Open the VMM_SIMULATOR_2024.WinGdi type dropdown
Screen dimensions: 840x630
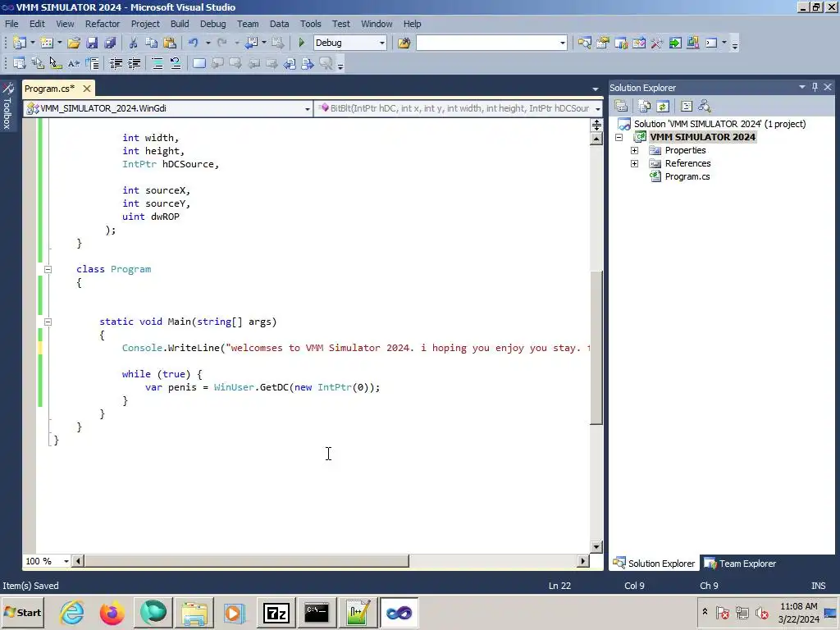coord(308,109)
